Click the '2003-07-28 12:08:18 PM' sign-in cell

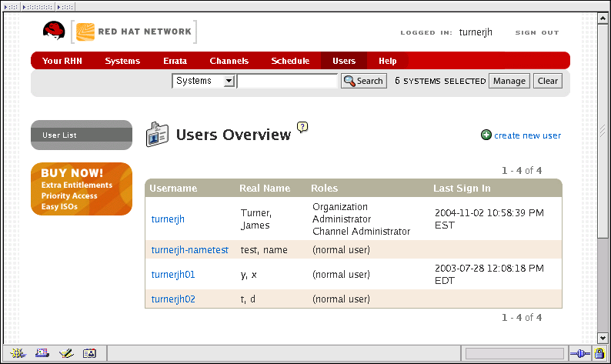[x=489, y=275]
